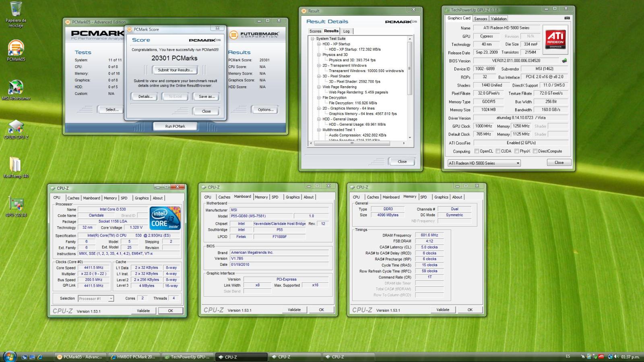Collapse the System Test Suite tree node
This screenshot has height=362, width=644.
point(312,39)
